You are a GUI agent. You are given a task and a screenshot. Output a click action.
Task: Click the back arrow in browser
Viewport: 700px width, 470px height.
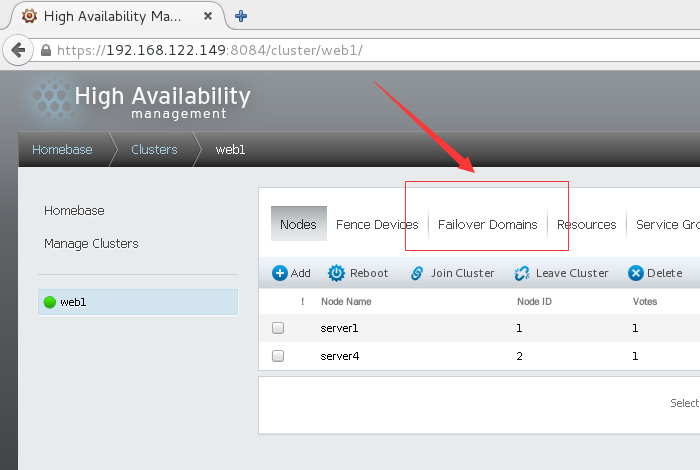point(16,49)
